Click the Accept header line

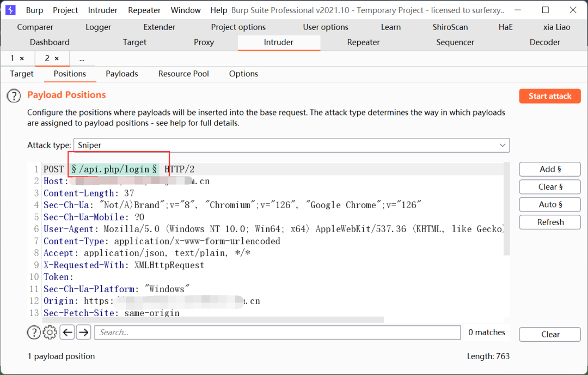[147, 253]
